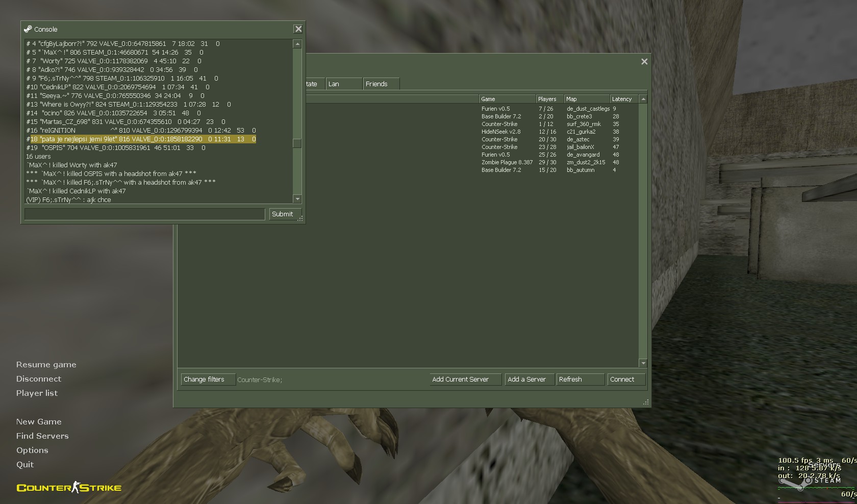Open Player list from main menu
The width and height of the screenshot is (857, 504).
(x=37, y=393)
